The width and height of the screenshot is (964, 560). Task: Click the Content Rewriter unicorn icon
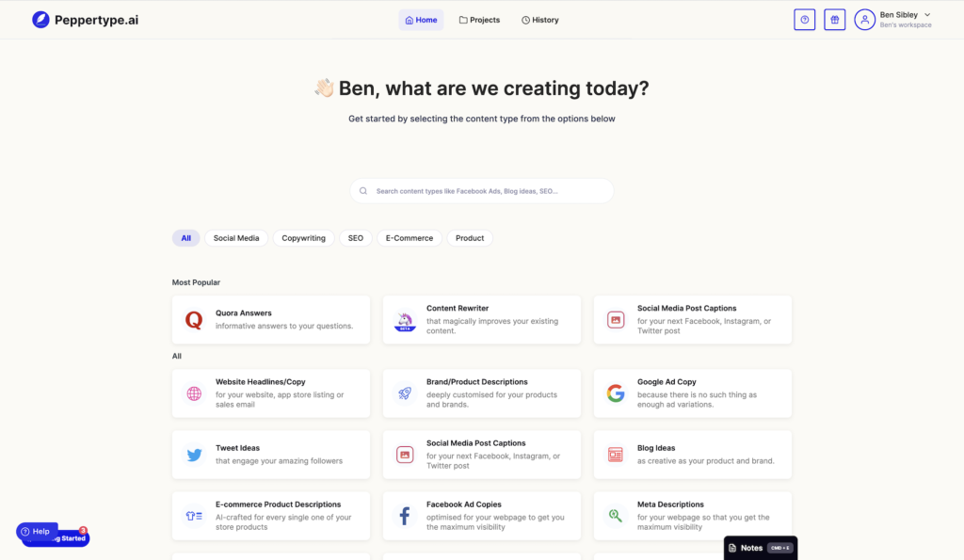pos(405,320)
